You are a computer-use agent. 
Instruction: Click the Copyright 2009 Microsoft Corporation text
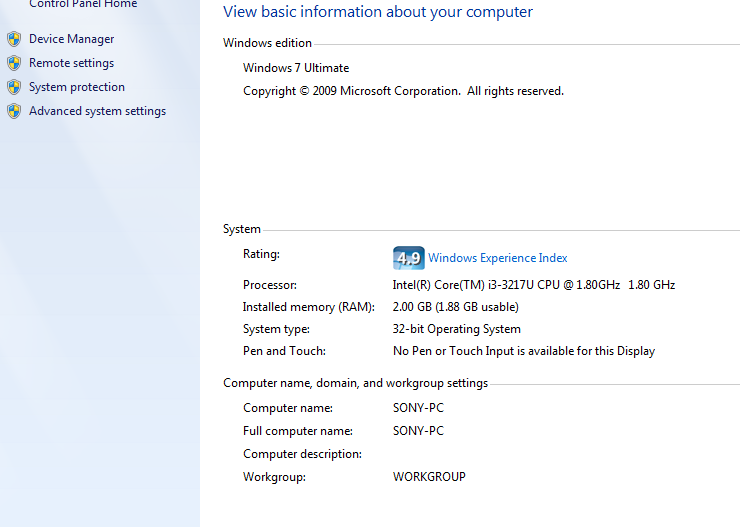pos(404,91)
